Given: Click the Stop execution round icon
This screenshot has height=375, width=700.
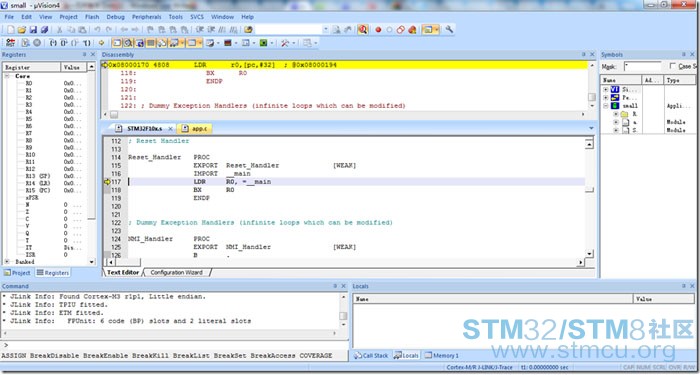Looking at the screenshot, I should [37, 43].
